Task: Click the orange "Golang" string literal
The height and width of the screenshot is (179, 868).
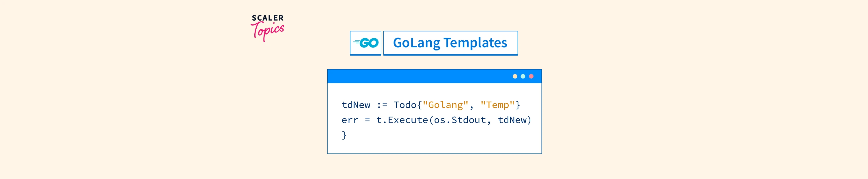Action: [445, 105]
